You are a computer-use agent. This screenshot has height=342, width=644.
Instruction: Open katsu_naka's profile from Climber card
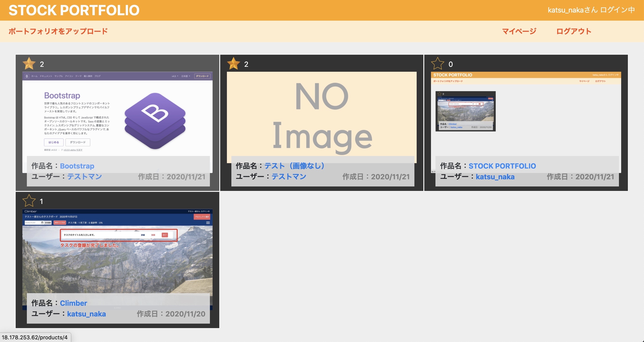pos(87,314)
